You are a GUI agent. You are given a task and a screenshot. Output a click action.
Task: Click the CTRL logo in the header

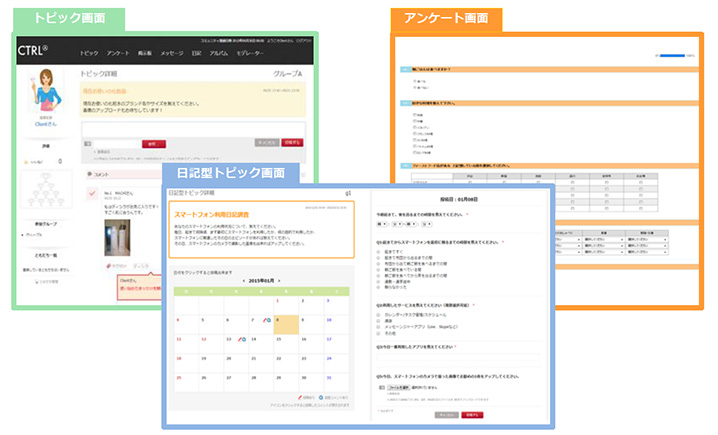coord(33,50)
